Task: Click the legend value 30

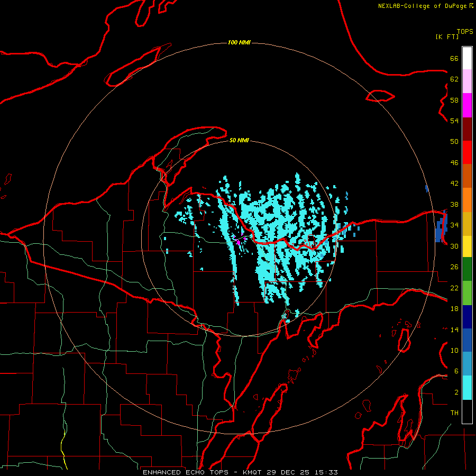Action: point(454,246)
